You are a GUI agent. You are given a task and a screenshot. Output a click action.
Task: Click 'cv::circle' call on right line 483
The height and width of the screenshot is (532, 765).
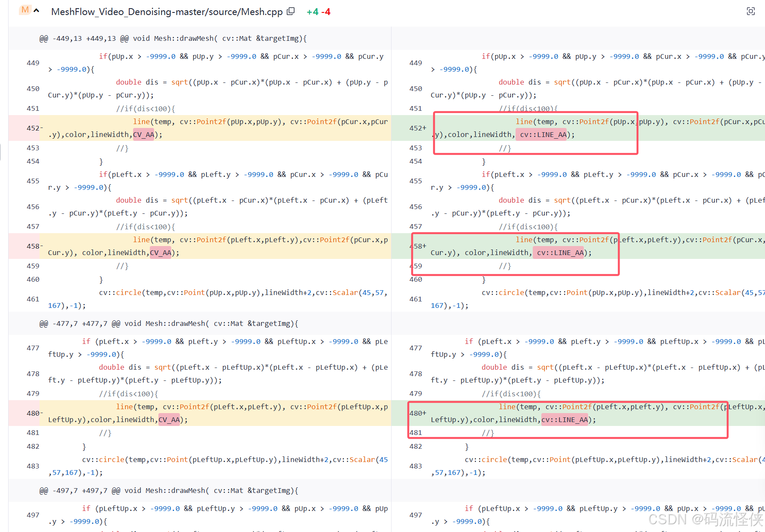coord(486,459)
